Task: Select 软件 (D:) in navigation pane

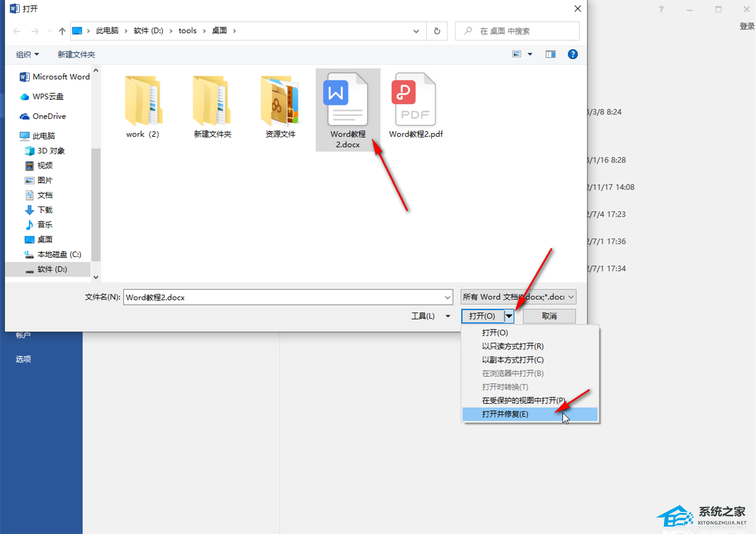Action: click(48, 269)
